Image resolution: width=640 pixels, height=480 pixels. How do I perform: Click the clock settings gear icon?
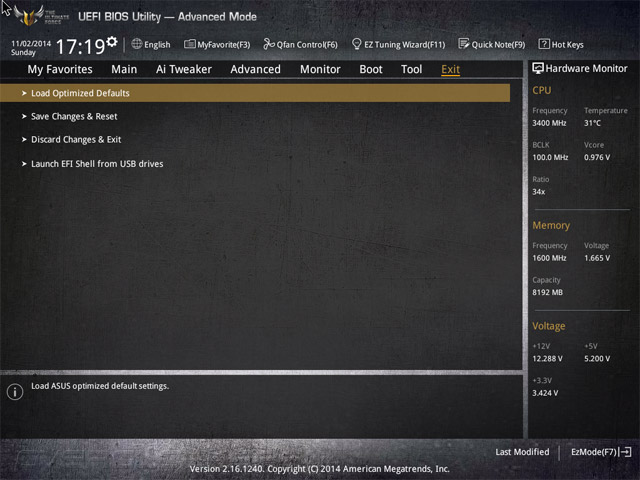coord(112,42)
